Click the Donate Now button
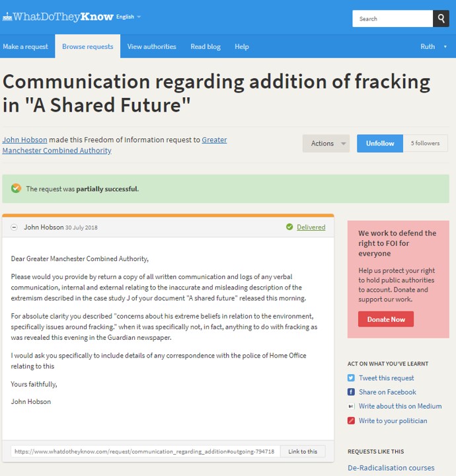This screenshot has height=476, width=456. coord(386,319)
